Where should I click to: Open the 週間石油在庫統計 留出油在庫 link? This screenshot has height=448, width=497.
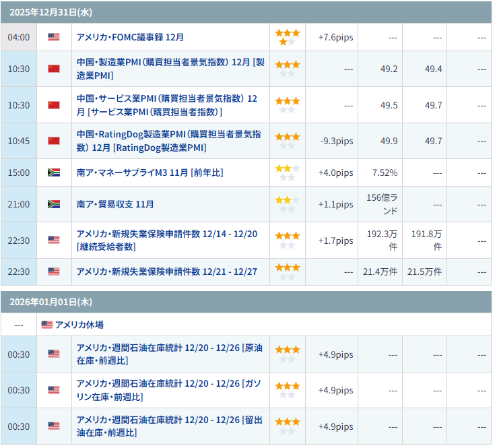[169, 426]
